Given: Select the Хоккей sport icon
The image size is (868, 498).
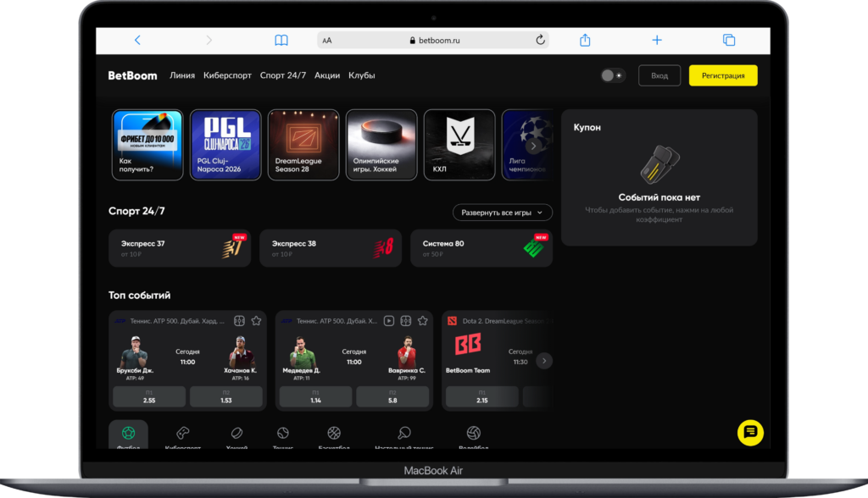Looking at the screenshot, I should (x=236, y=434).
